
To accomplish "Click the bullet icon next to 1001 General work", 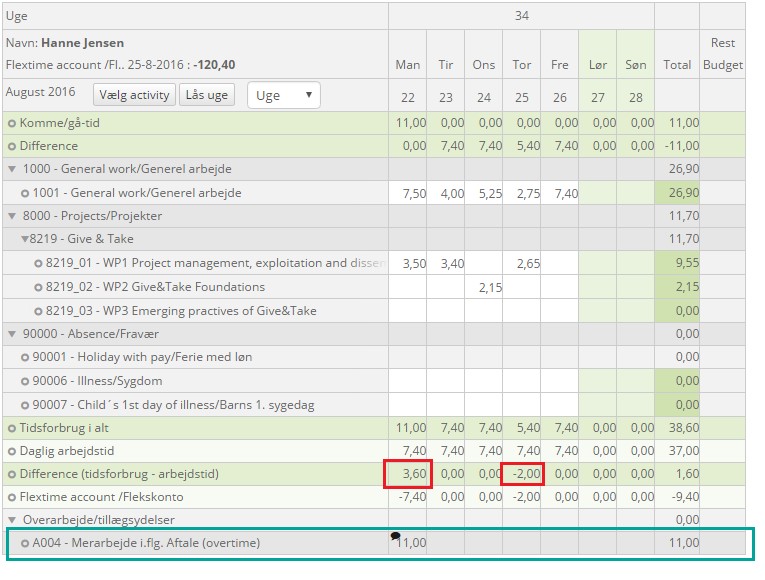I will (24, 193).
